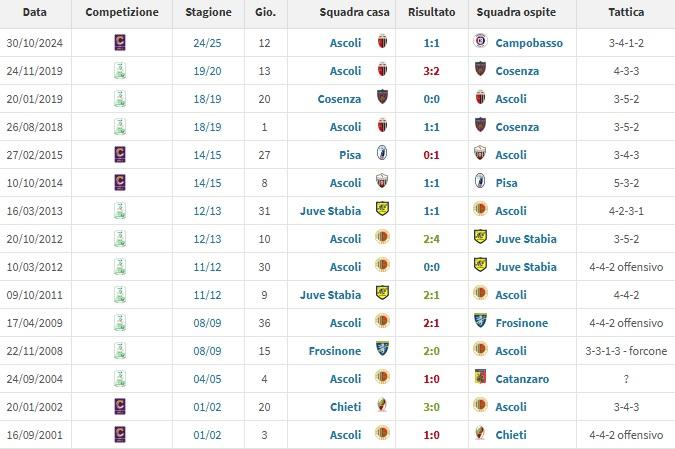Image resolution: width=675 pixels, height=449 pixels.
Task: Click the Ascoli crest in the 24/11/2019 row
Action: click(381, 71)
